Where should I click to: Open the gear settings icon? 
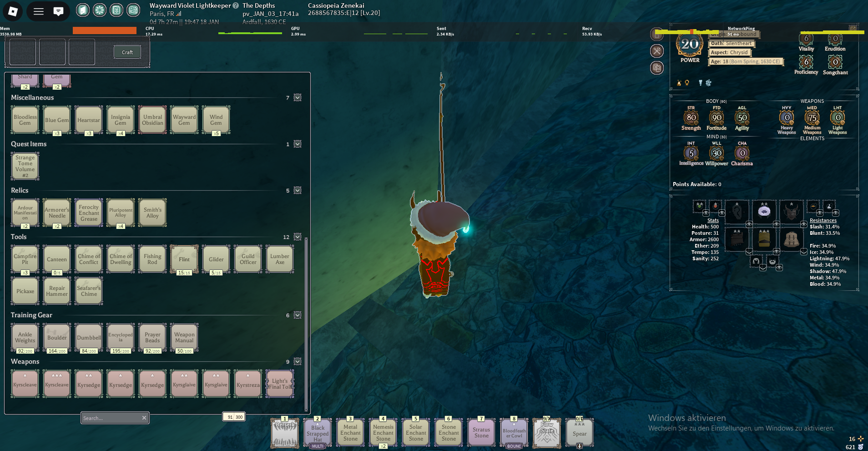click(100, 10)
